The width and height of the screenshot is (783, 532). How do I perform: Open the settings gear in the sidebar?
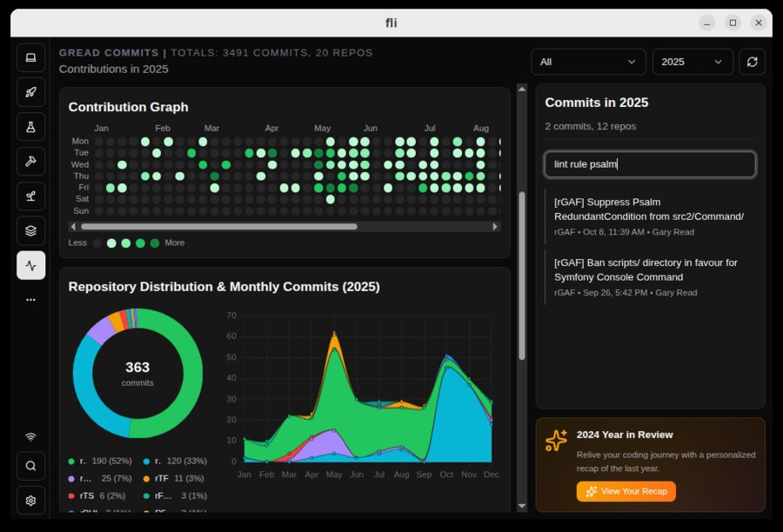click(x=30, y=501)
